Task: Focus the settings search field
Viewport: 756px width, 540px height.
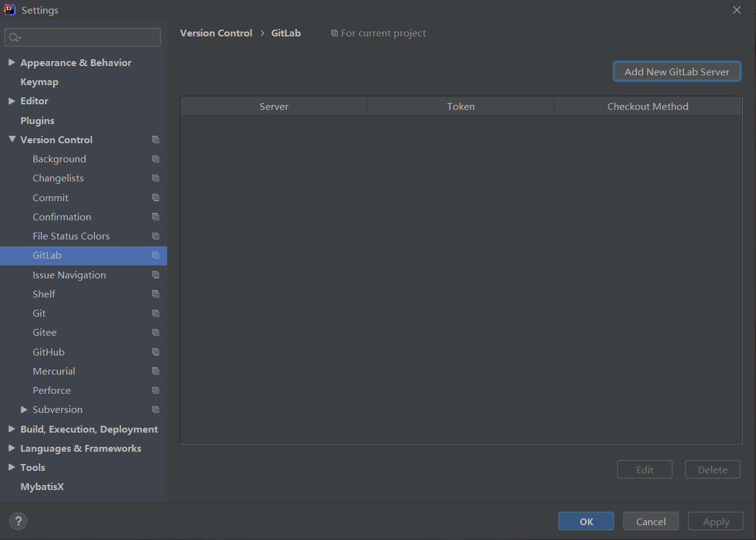Action: pos(83,37)
